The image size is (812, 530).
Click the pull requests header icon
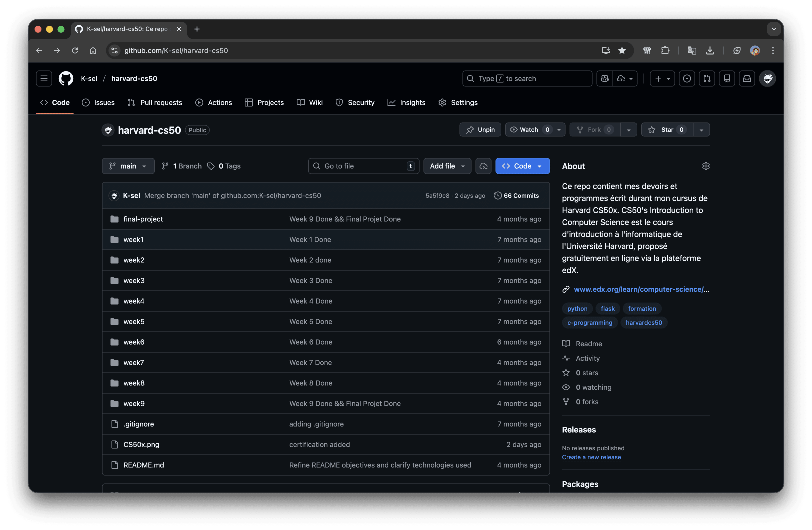707,78
